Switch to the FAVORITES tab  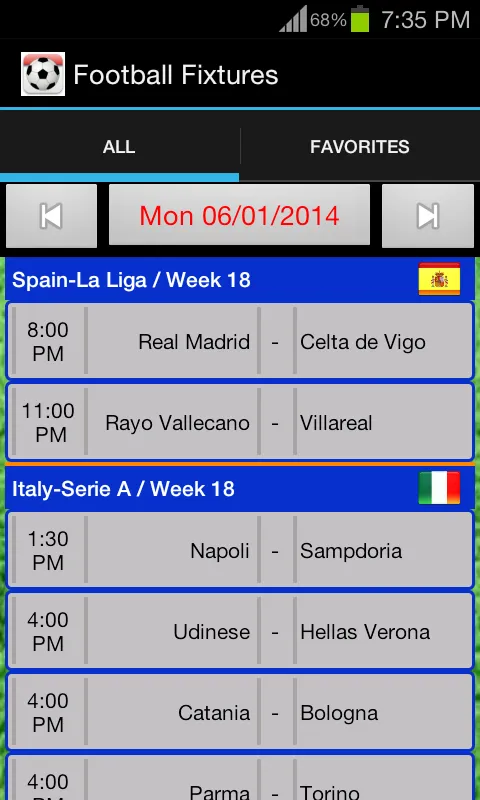pos(360,147)
